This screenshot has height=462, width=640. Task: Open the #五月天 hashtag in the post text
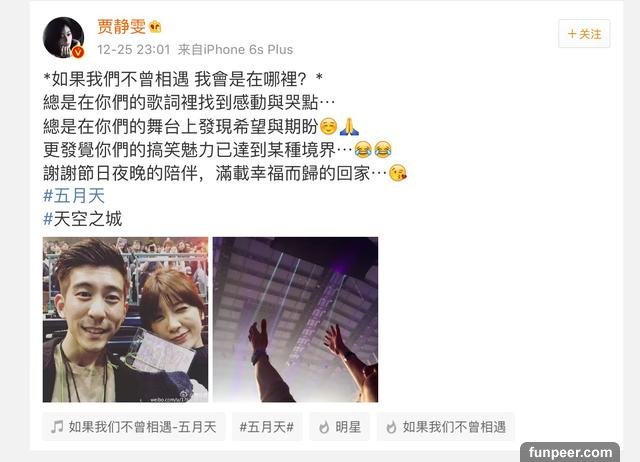pyautogui.click(x=74, y=196)
